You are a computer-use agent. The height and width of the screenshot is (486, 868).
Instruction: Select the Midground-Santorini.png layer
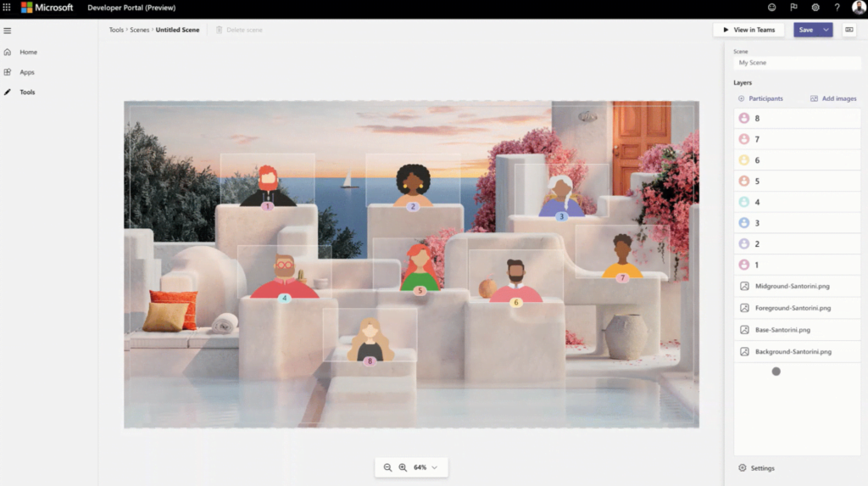pyautogui.click(x=793, y=287)
